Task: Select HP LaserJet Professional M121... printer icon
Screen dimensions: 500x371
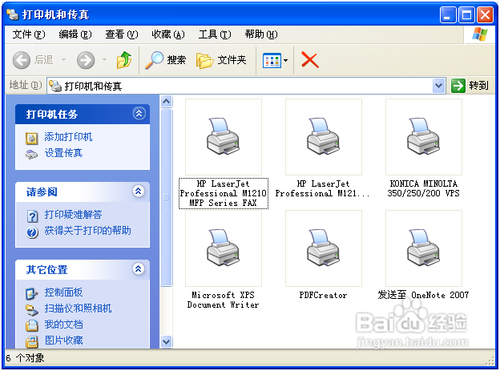Action: pos(323,137)
